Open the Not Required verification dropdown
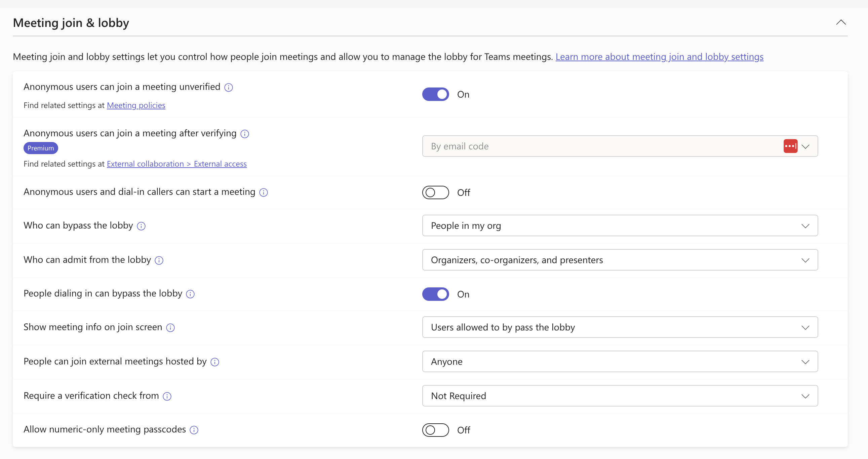Screen dimensions: 868x459 coord(620,396)
